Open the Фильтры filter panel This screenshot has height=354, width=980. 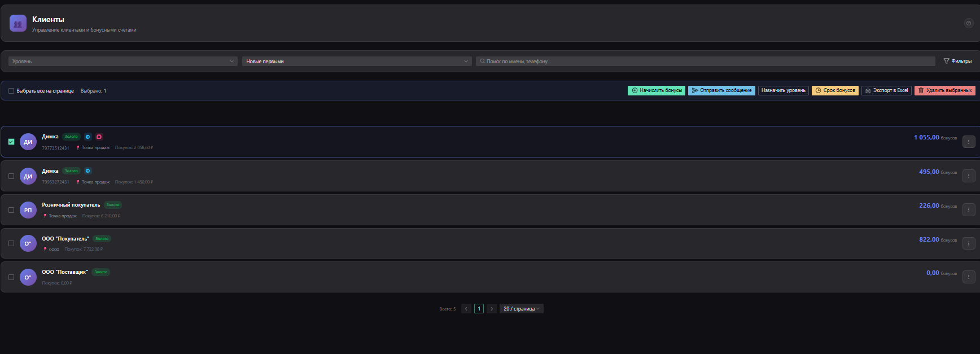coord(957,61)
